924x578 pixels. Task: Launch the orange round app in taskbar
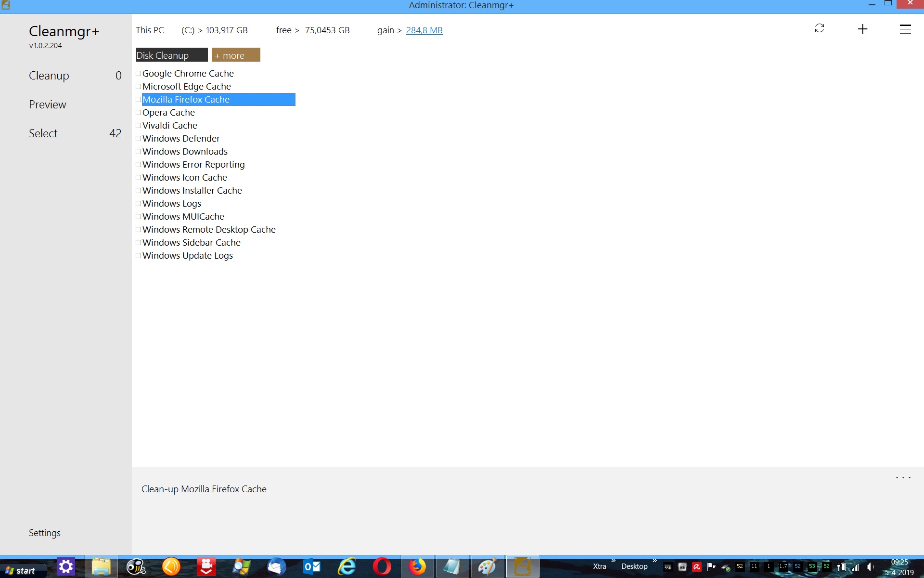tap(171, 567)
